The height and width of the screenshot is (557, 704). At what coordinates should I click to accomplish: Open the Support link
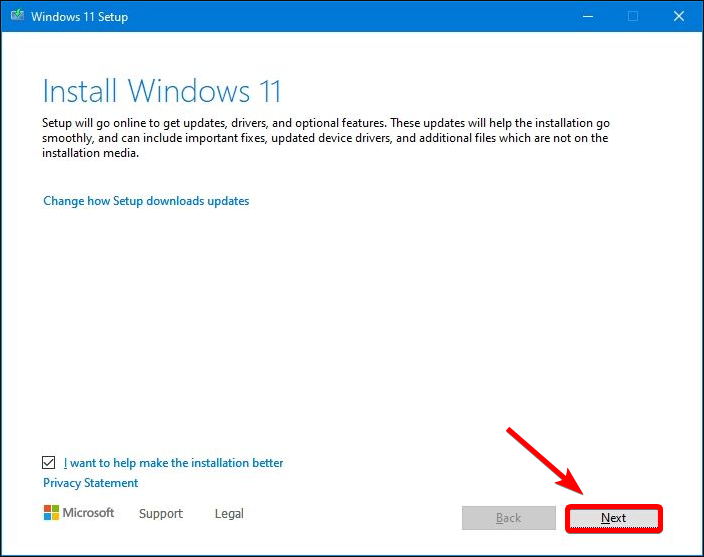[161, 513]
